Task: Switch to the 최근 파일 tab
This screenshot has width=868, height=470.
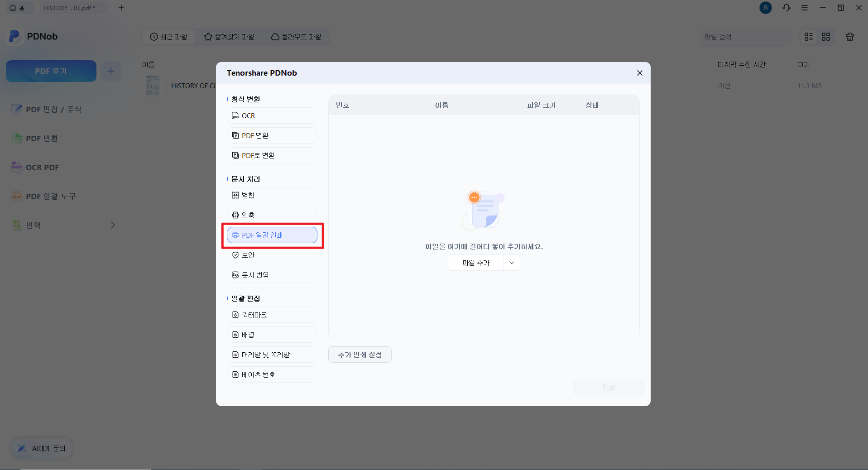Action: click(x=168, y=37)
